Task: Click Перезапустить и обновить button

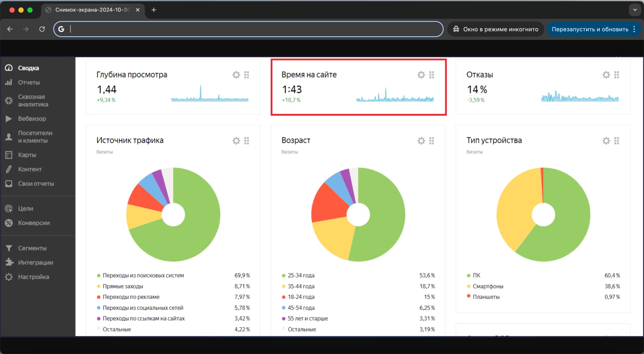Action: (x=590, y=29)
